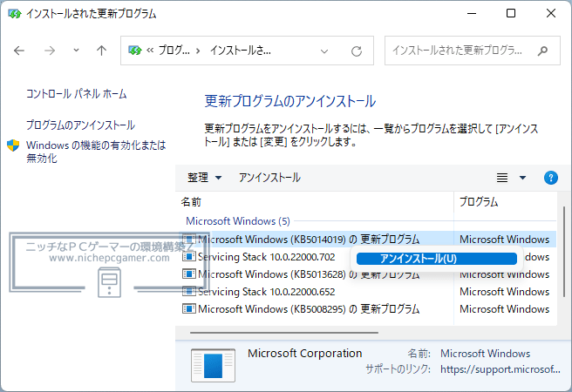This screenshot has width=572, height=392.
Task: Open the support.microsoft link in details
Action: pos(500,369)
